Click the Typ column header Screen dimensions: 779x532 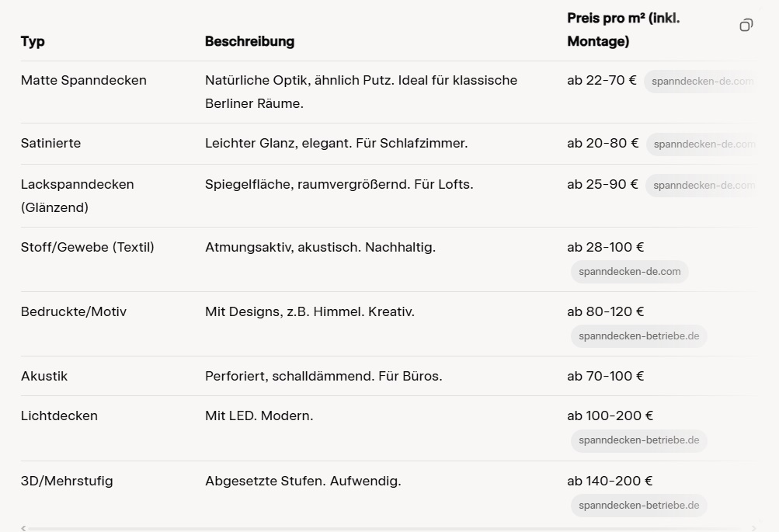tap(33, 41)
